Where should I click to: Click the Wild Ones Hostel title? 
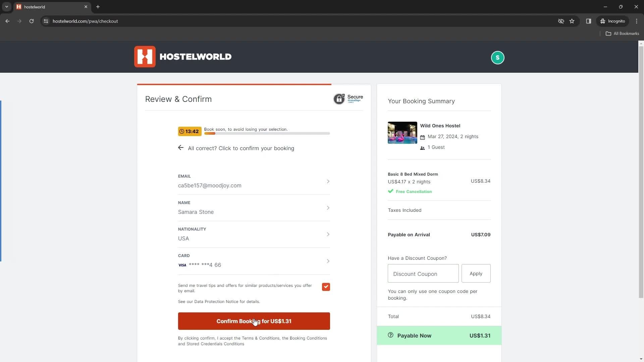click(440, 126)
